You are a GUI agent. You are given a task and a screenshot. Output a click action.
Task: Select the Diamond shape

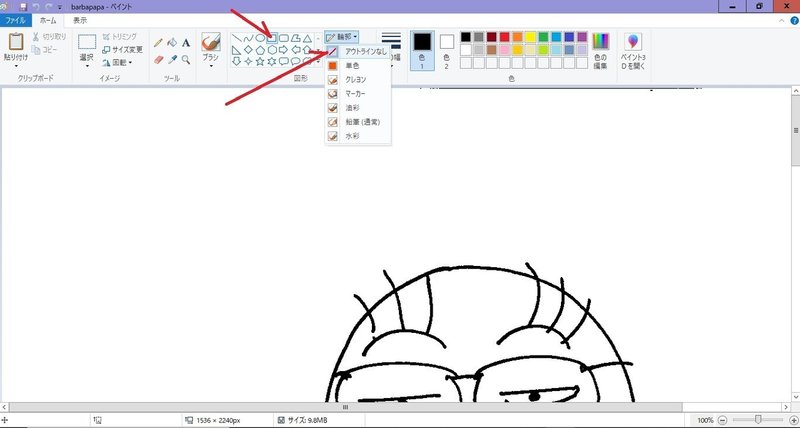tap(248, 50)
